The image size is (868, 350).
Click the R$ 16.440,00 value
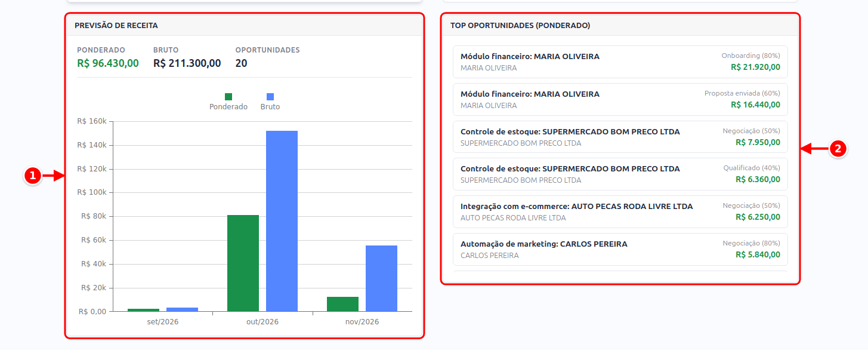(755, 105)
